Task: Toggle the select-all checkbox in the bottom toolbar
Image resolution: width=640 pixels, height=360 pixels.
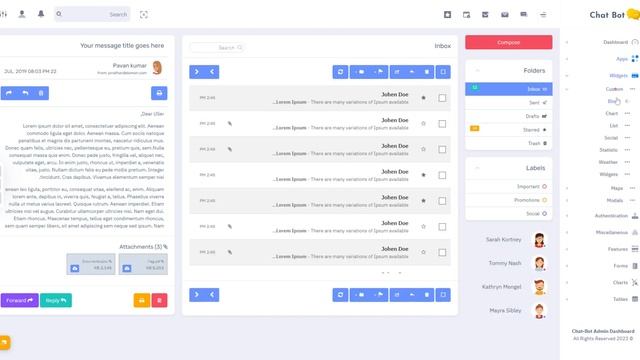Action: tap(443, 295)
